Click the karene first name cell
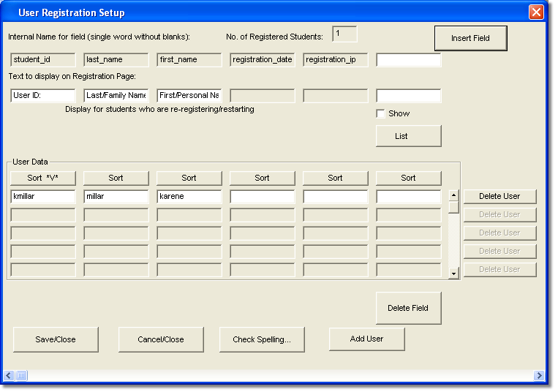This screenshot has height=392, width=558. pyautogui.click(x=189, y=196)
